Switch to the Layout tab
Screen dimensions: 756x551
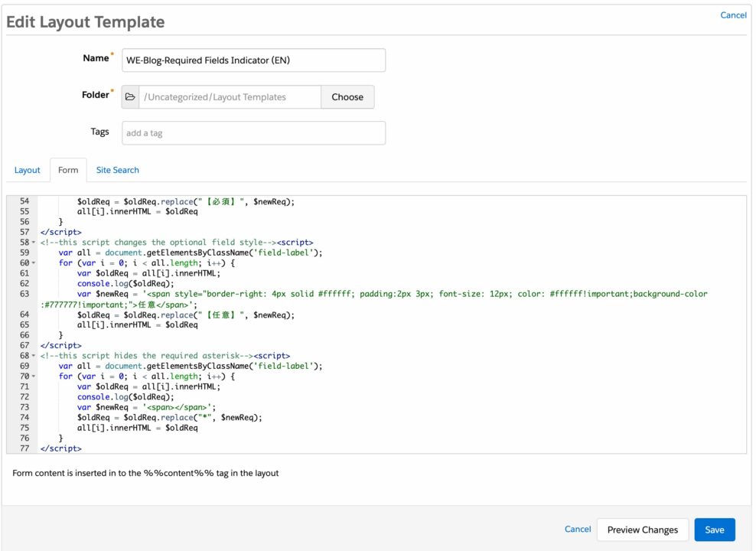(x=28, y=169)
